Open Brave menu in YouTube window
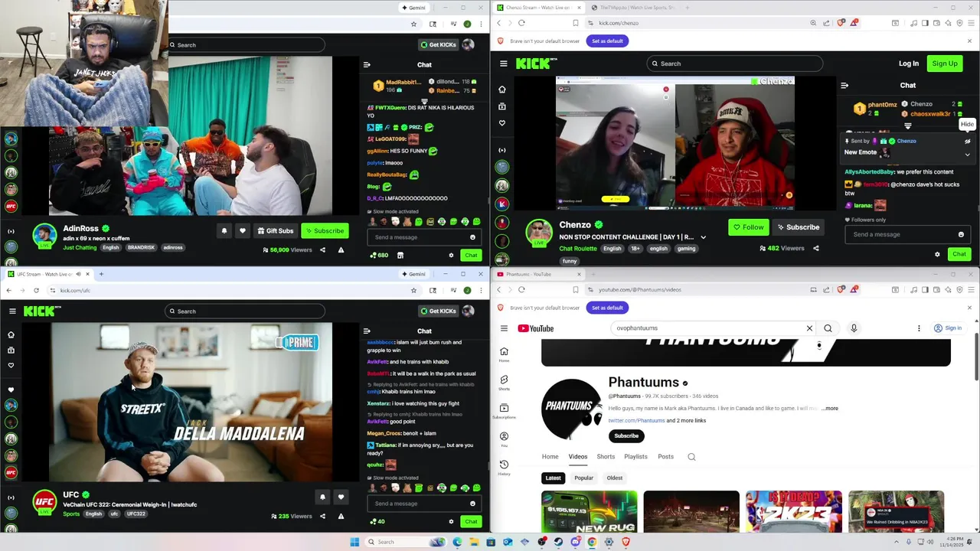 pos(969,290)
